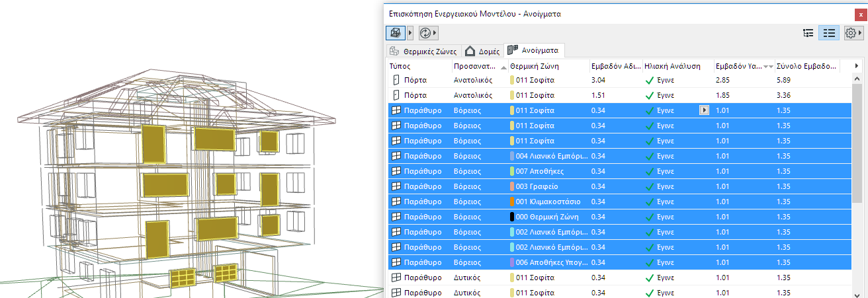Viewport: 868px width, 298px height.
Task: Click green checkmark in the 003 Γραφείο row
Action: click(649, 186)
